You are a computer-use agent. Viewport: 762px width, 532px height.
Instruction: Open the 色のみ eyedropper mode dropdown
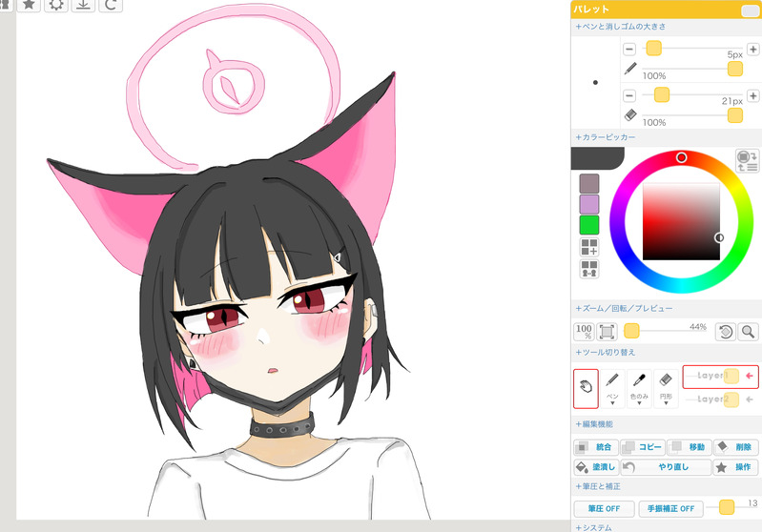pos(639,388)
